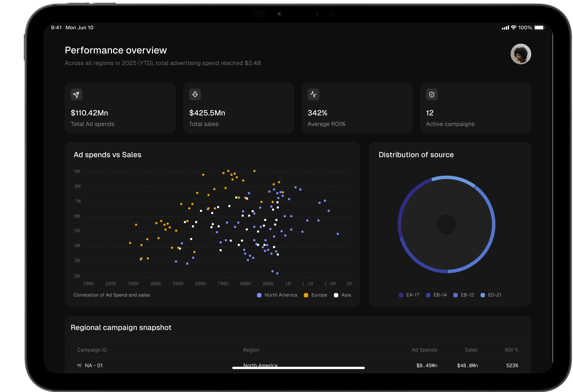This screenshot has width=573, height=392.
Task: Toggle the North America series in the scatter legend
Action: click(x=277, y=295)
